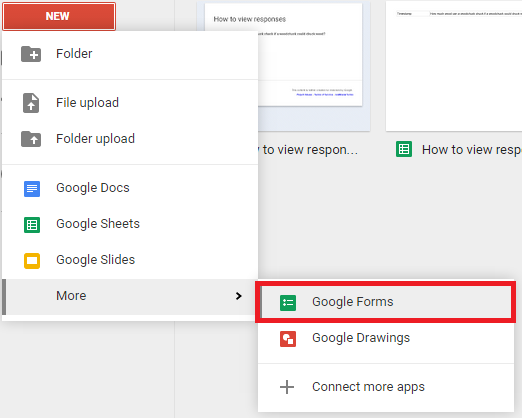This screenshot has width=522, height=418.
Task: Click the Sheets icon beside the spreadsheet file name
Action: click(x=404, y=149)
